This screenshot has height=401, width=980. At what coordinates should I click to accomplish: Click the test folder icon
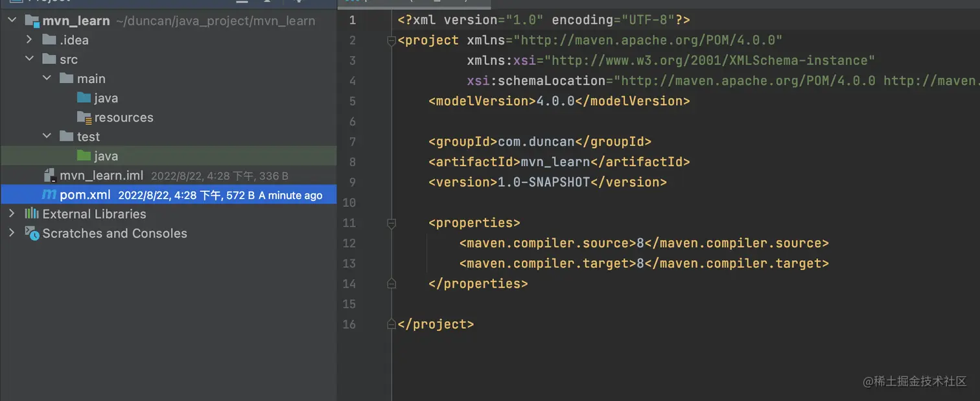[67, 136]
